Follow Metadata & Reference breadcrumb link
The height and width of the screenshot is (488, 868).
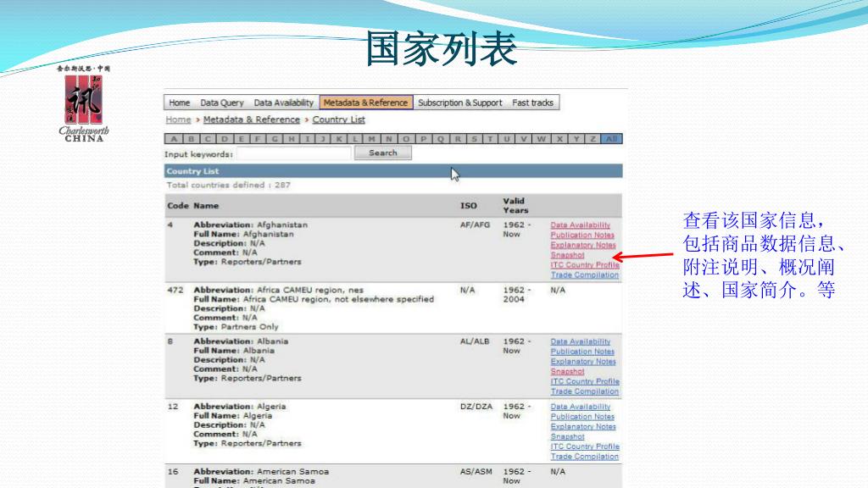[251, 119]
